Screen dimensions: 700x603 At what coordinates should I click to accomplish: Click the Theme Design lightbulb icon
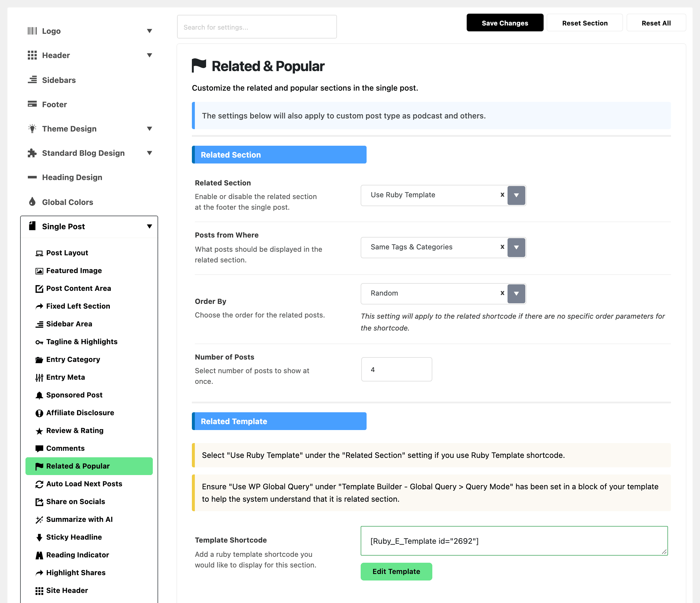pos(32,128)
